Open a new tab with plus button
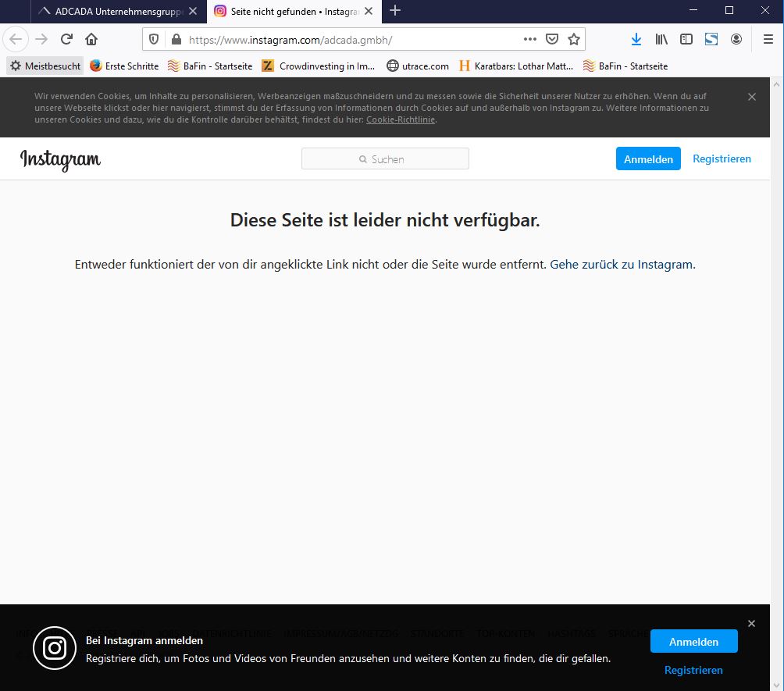The height and width of the screenshot is (691, 784). pos(395,11)
